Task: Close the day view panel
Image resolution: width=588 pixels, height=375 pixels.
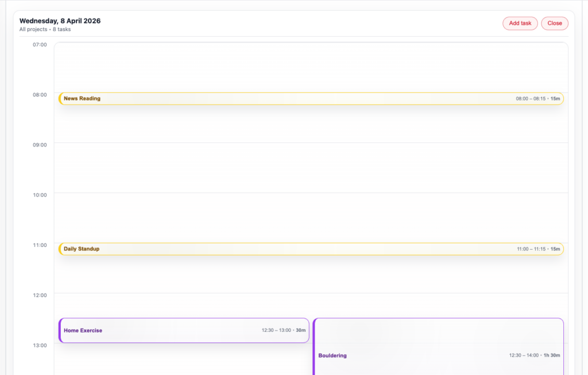Action: point(554,24)
